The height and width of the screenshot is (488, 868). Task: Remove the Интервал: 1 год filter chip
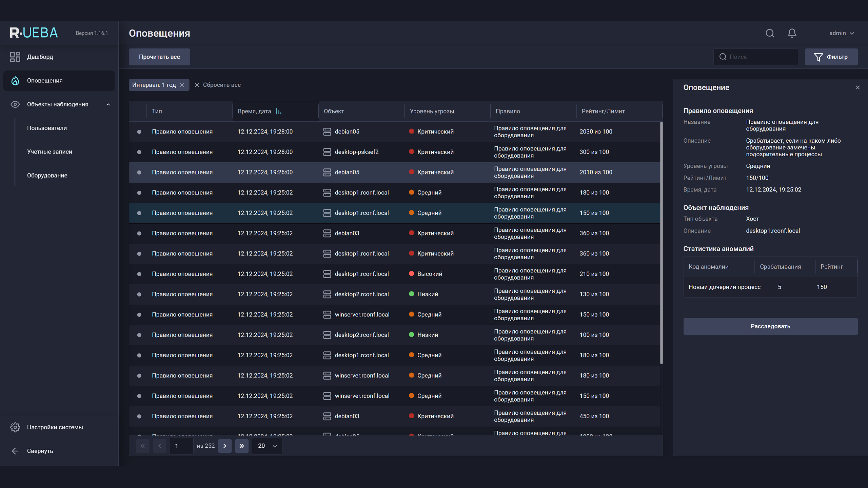182,85
